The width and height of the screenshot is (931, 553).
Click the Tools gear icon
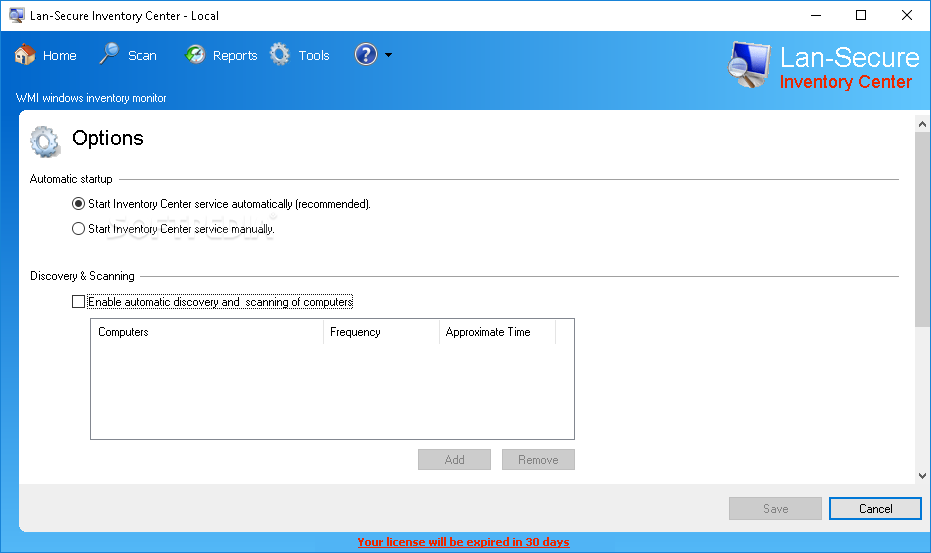pos(280,55)
